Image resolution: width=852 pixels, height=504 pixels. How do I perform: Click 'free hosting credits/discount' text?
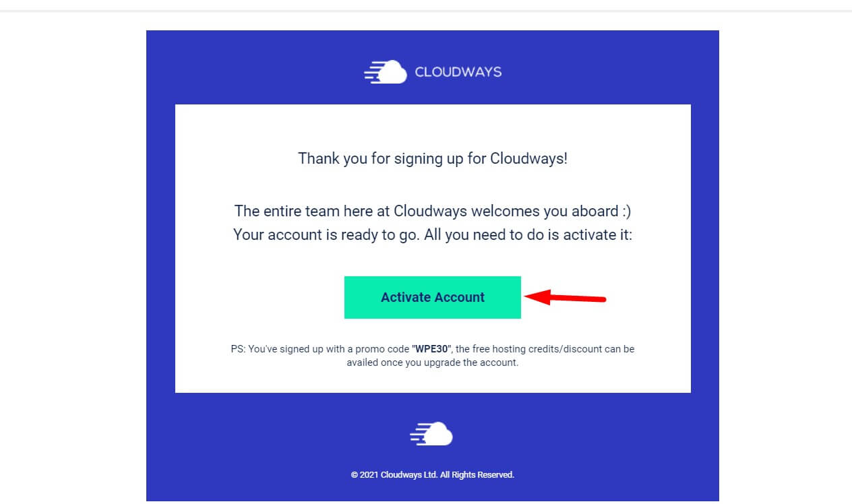[532, 349]
